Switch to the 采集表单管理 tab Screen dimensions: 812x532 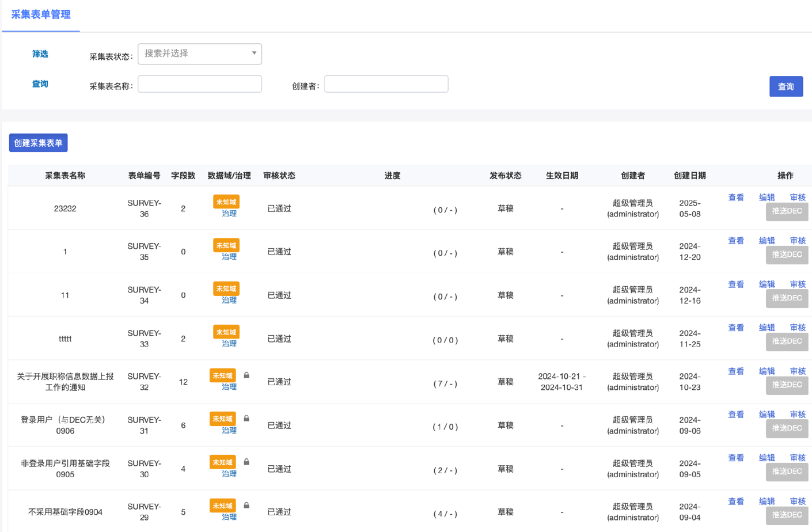(x=41, y=14)
